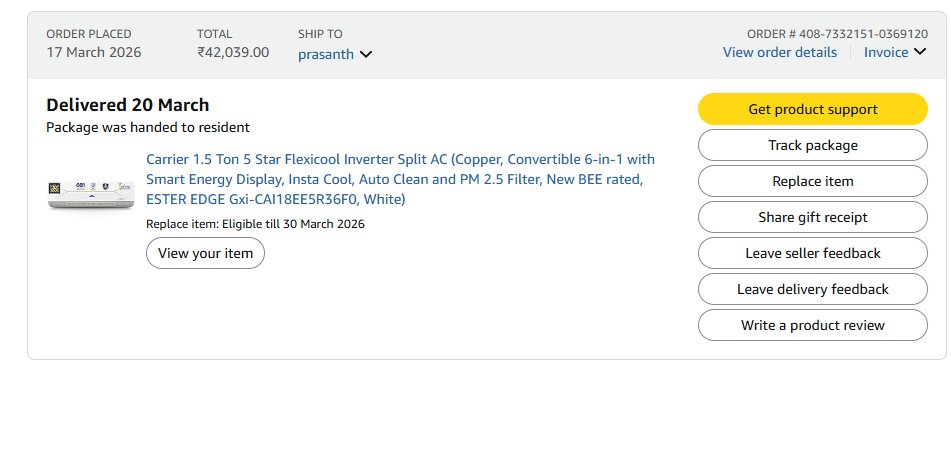Open Track package

(813, 145)
